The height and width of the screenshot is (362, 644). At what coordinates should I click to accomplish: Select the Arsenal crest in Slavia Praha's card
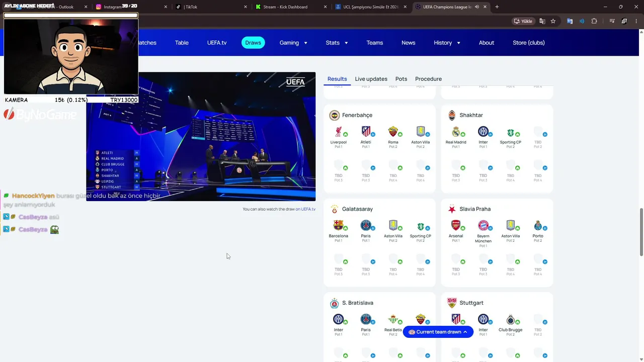[x=456, y=226]
